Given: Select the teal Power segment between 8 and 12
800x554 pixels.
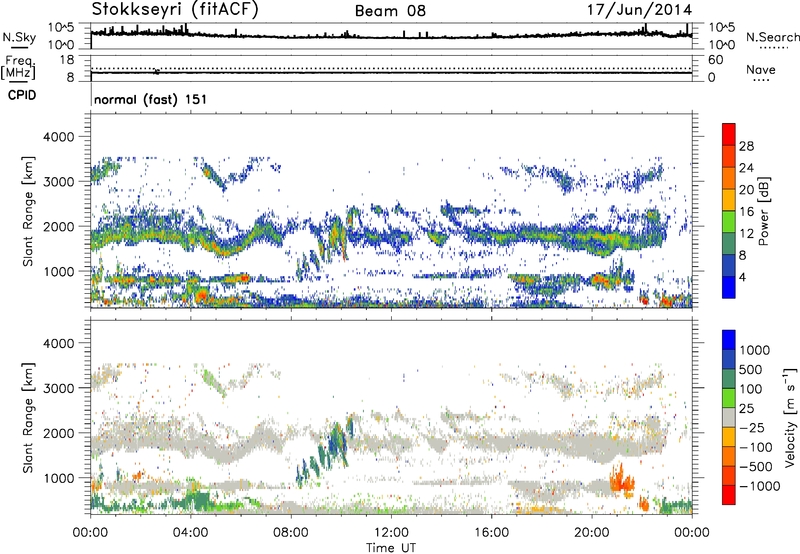Looking at the screenshot, I should (x=729, y=244).
